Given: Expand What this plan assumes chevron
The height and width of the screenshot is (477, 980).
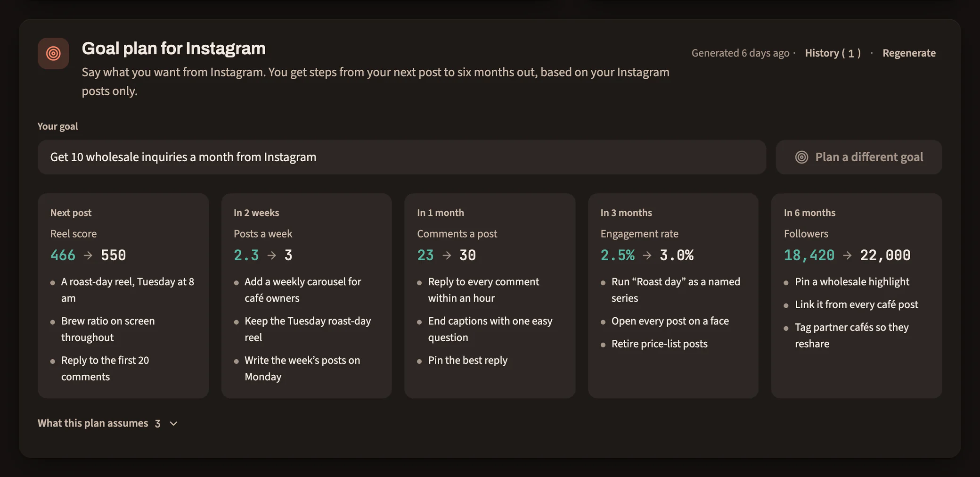Looking at the screenshot, I should [173, 423].
